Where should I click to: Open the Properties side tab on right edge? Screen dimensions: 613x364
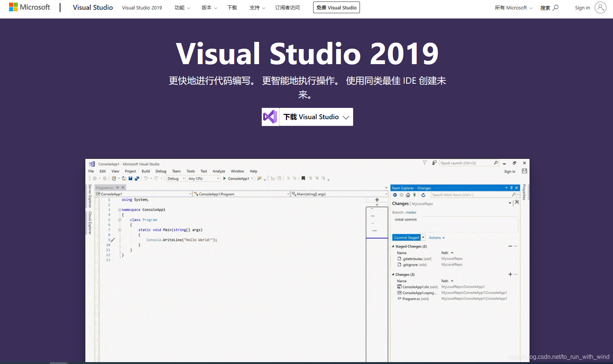click(x=524, y=192)
